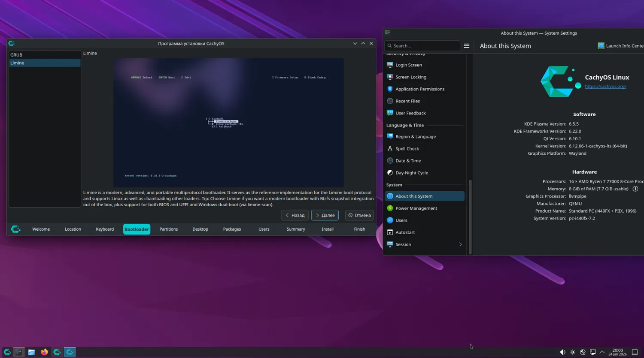Open Region & Language settings
The height and width of the screenshot is (358, 644).
(425, 137)
